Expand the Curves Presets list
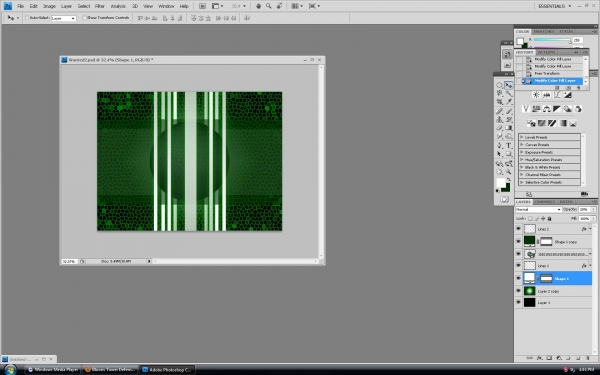This screenshot has height=375, width=600. point(549,145)
